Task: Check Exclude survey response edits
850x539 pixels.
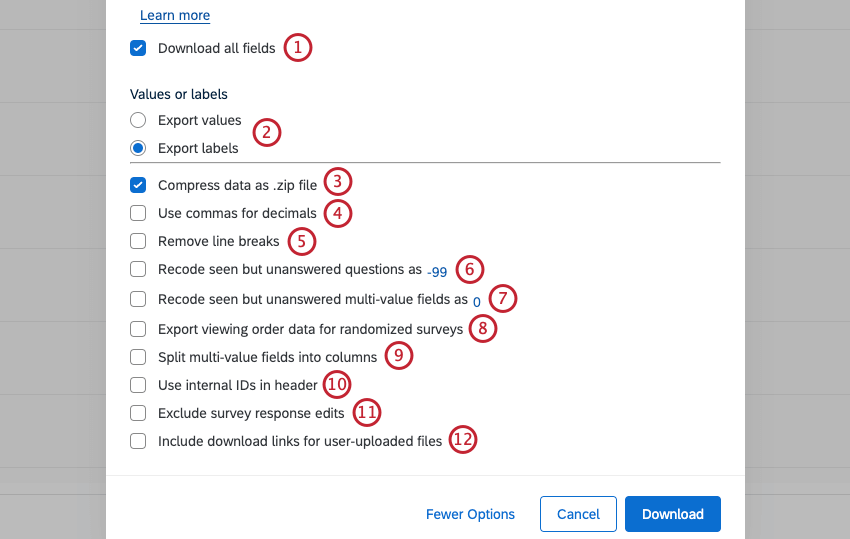Action: [138, 413]
